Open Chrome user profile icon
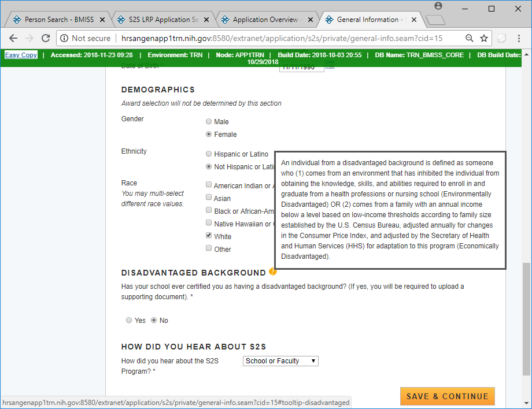The width and height of the screenshot is (532, 409). click(438, 6)
